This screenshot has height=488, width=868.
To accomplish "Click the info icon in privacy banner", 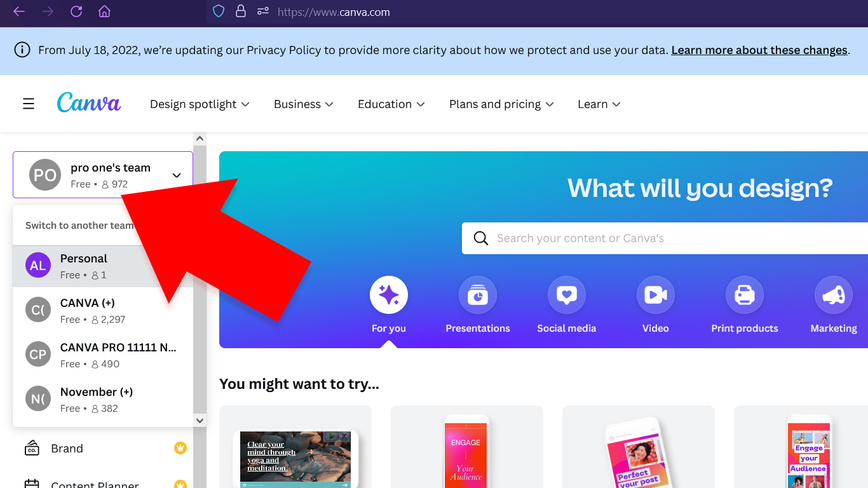I will (22, 50).
